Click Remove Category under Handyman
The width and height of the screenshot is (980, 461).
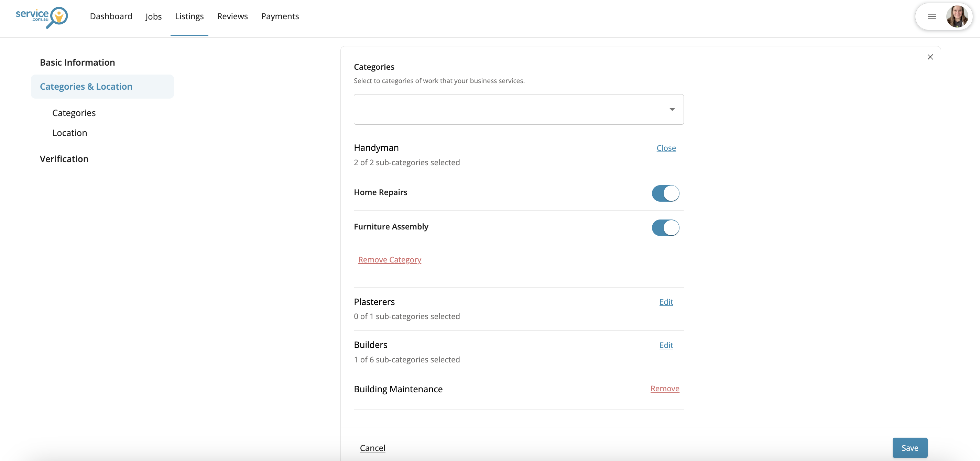tap(389, 260)
